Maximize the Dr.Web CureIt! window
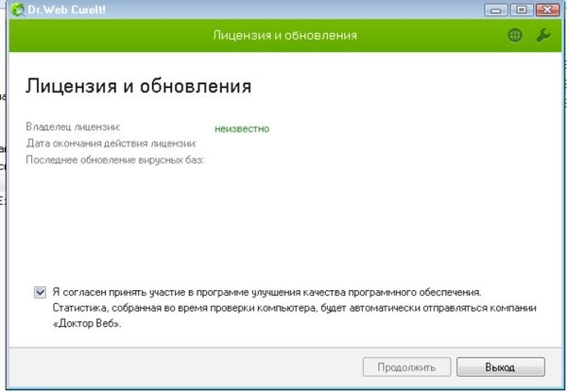Viewport: 567px width, 392px height. coord(522,9)
